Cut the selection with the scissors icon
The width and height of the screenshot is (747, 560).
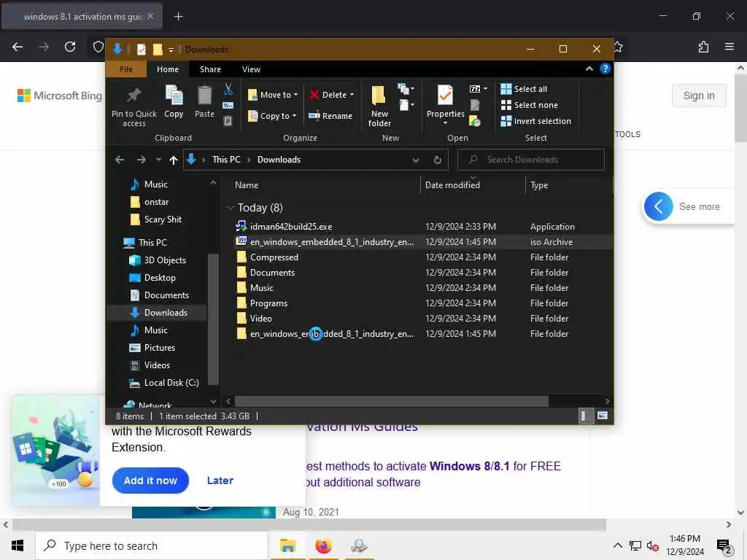(228, 89)
